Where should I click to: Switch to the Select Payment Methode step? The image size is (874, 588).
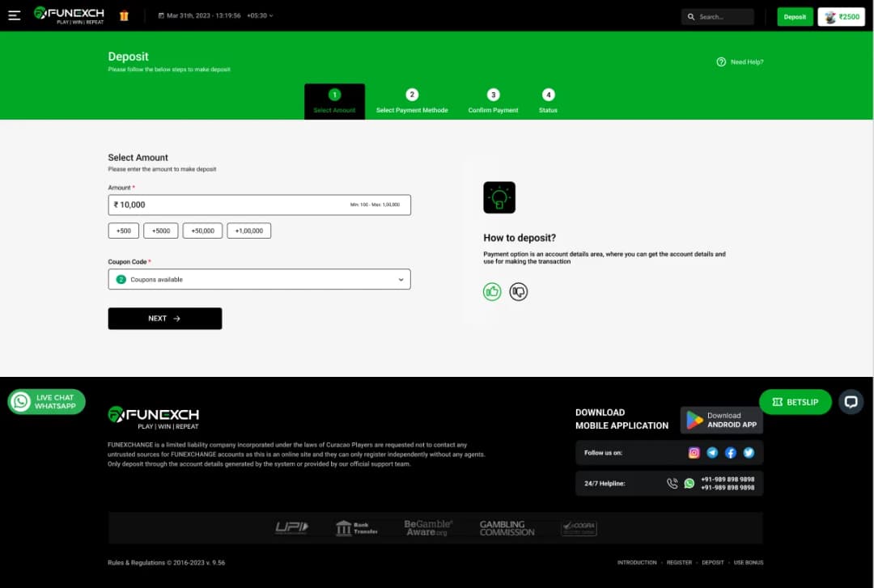(412, 100)
